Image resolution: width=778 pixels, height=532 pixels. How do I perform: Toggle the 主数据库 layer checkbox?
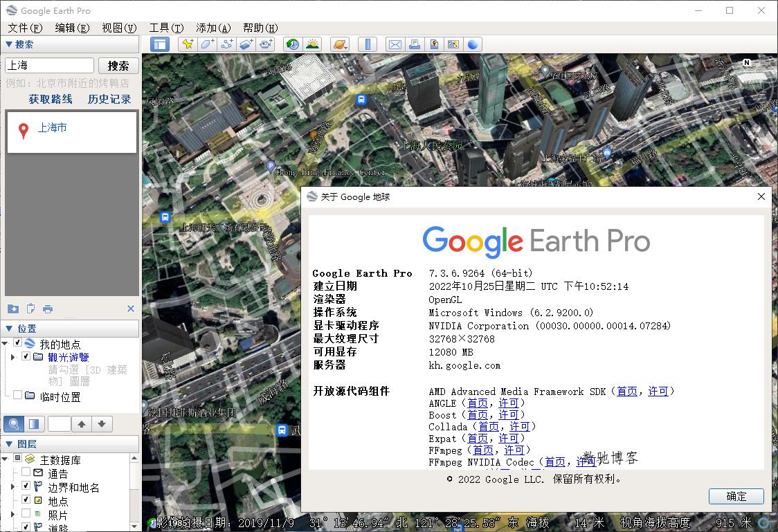click(17, 457)
